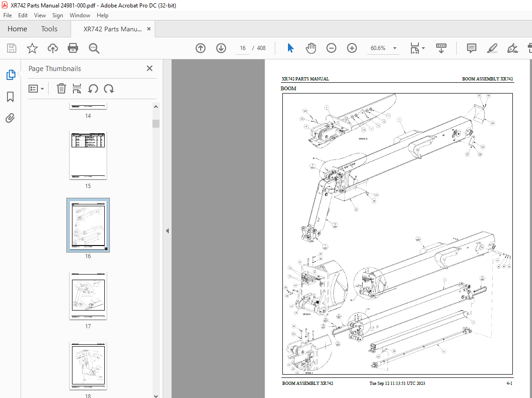Rotate page counterclockwise
532x398 pixels.
click(93, 88)
